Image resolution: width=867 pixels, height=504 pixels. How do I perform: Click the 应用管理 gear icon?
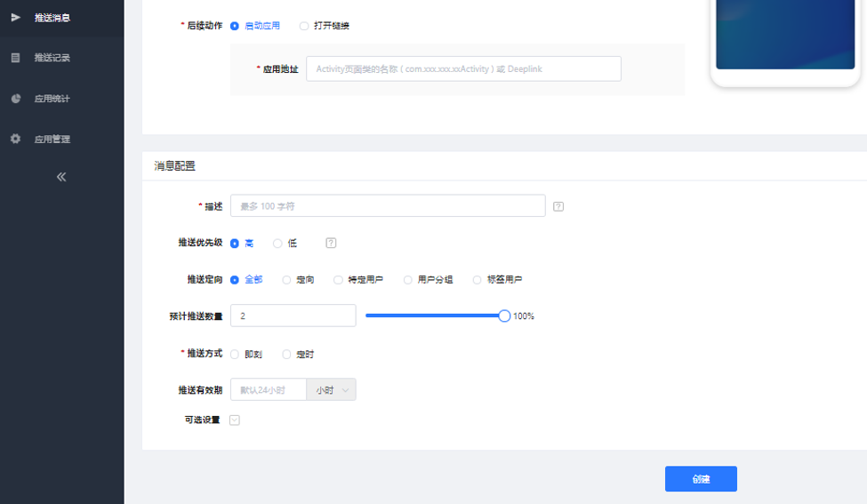(15, 139)
